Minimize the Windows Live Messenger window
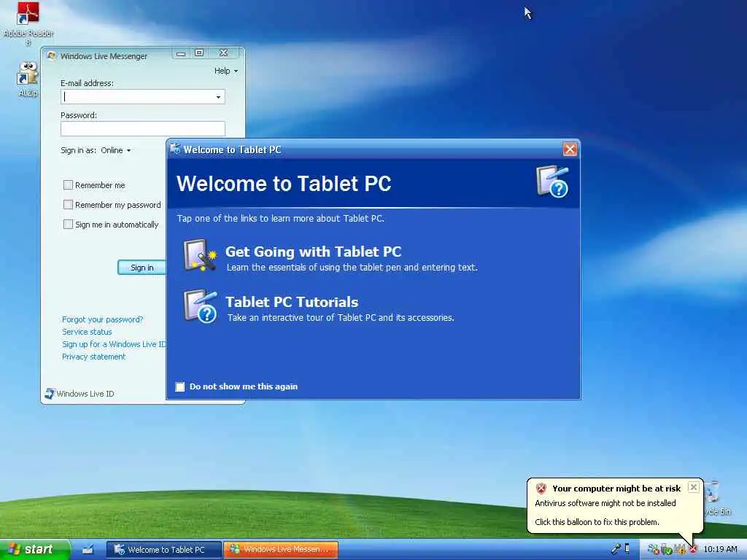The image size is (747, 560). coord(181,53)
